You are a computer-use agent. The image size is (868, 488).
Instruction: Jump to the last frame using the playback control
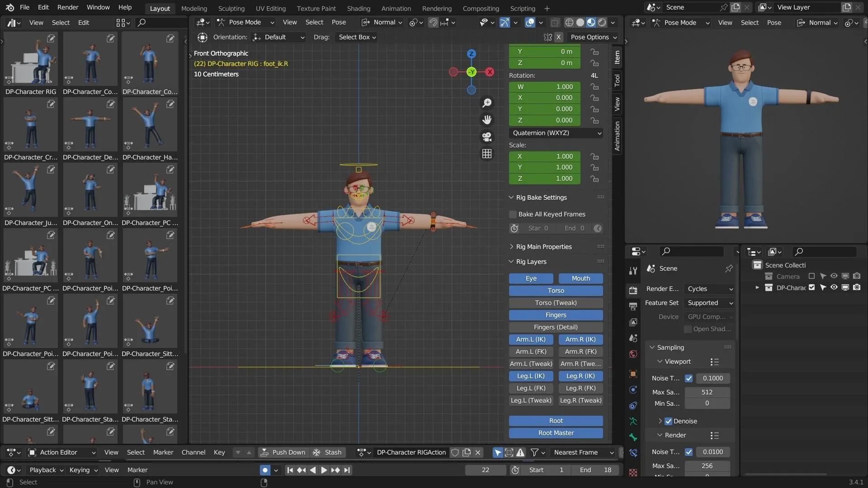(x=347, y=470)
